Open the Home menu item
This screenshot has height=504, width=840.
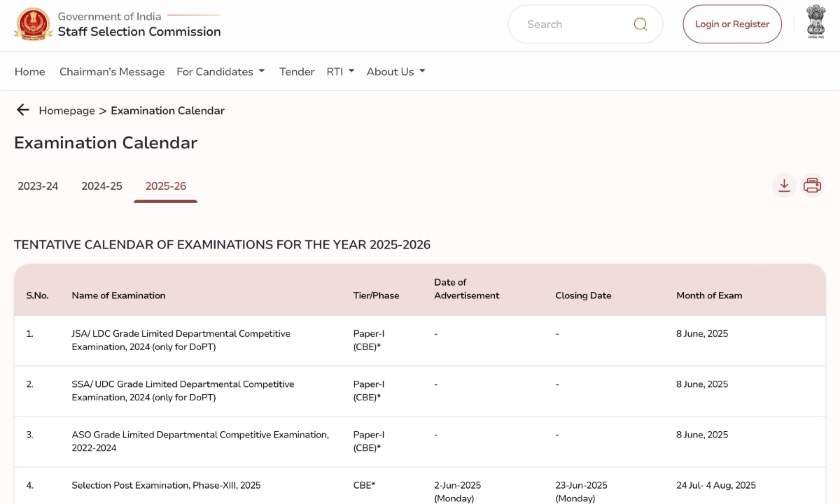[x=29, y=71]
